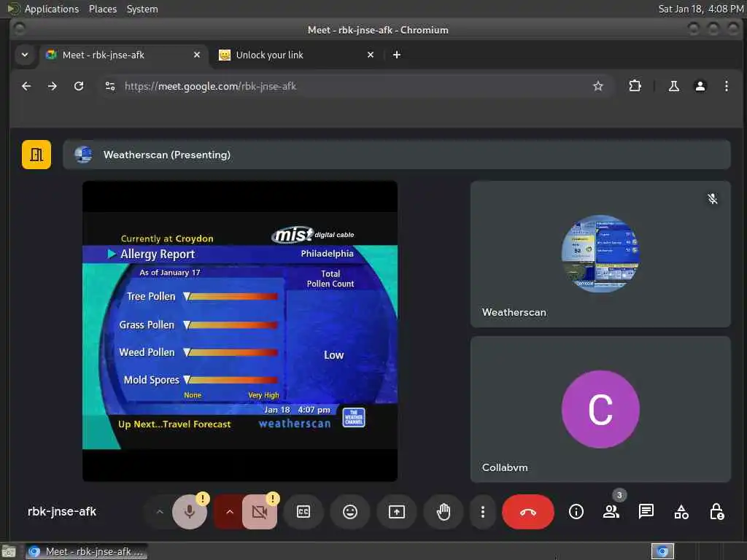View site information icon in address bar
The width and height of the screenshot is (747, 560).
tap(110, 86)
